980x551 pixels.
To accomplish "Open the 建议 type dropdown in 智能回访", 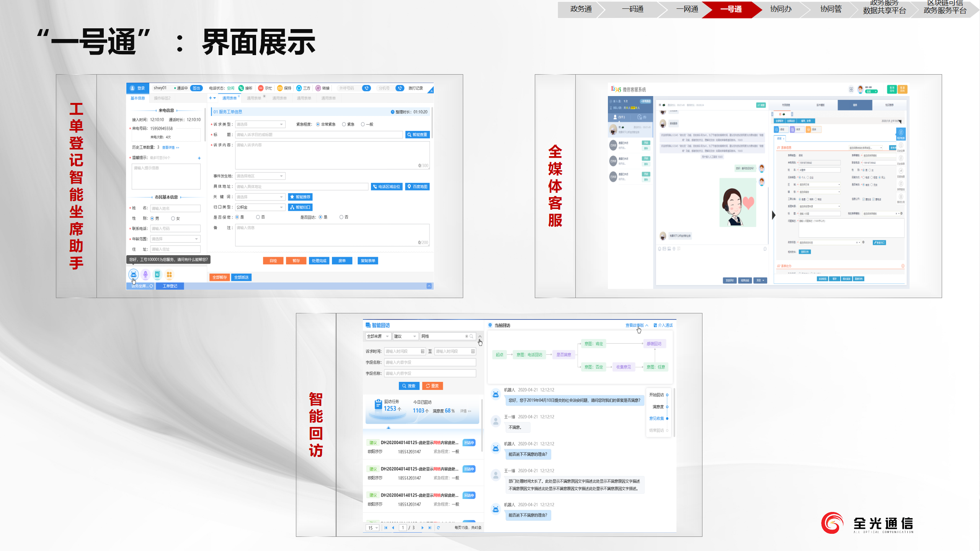I will click(x=405, y=336).
